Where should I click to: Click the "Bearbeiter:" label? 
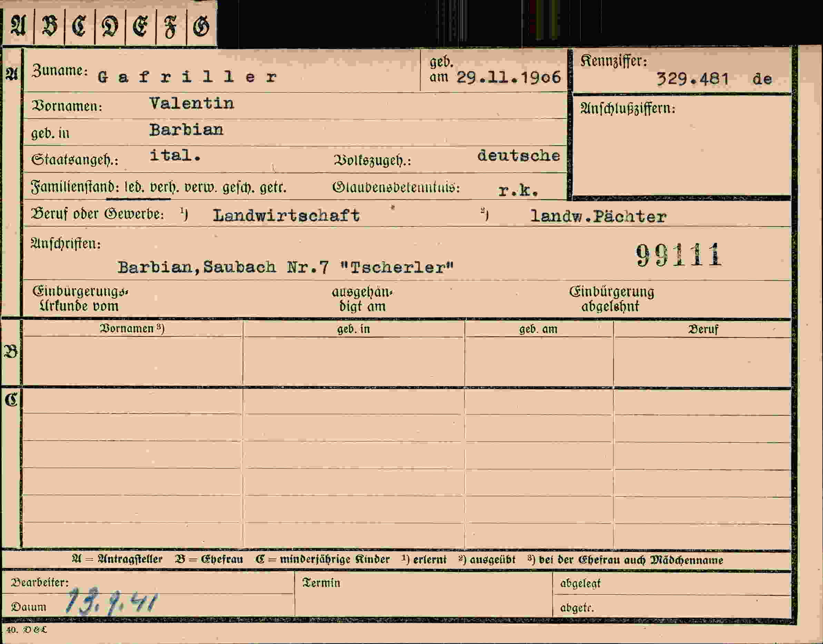[40, 583]
